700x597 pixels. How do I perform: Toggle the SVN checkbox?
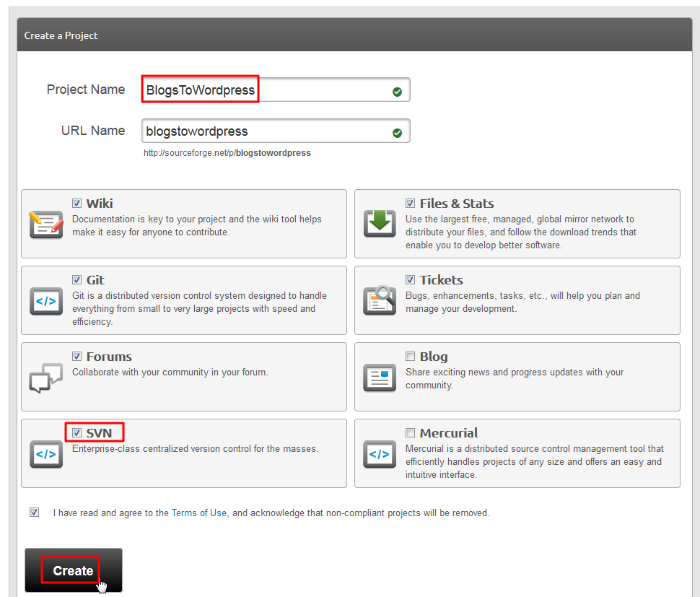pos(76,432)
